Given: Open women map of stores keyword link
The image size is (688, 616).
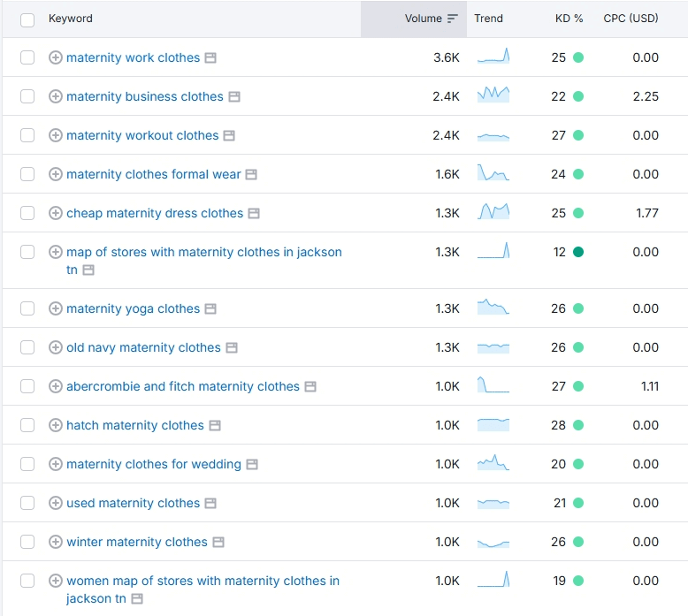Looking at the screenshot, I should click(203, 581).
